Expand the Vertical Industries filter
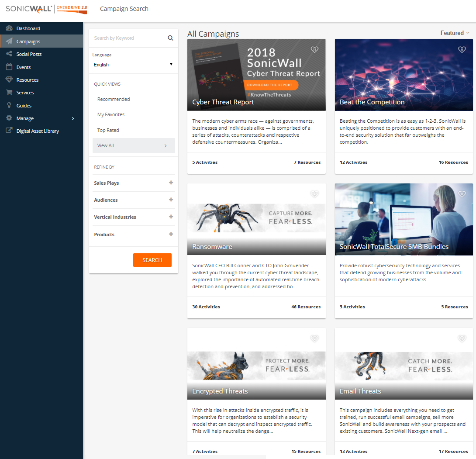 tap(171, 217)
